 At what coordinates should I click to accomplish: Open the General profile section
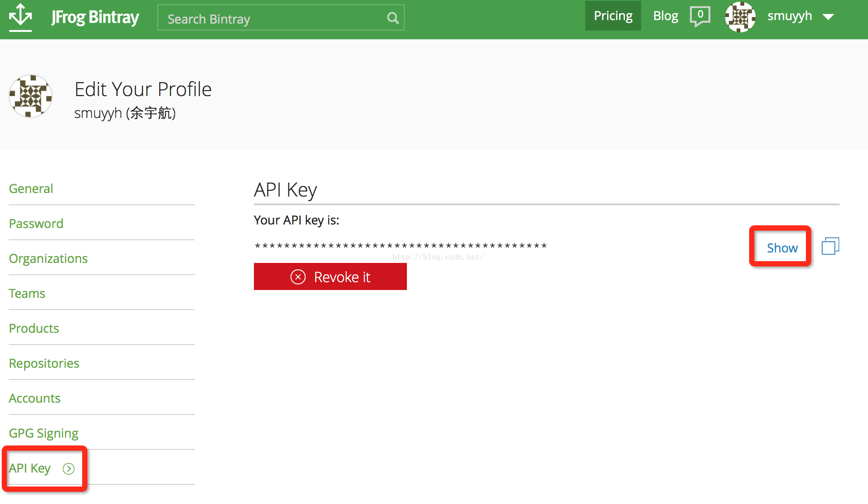coord(31,189)
